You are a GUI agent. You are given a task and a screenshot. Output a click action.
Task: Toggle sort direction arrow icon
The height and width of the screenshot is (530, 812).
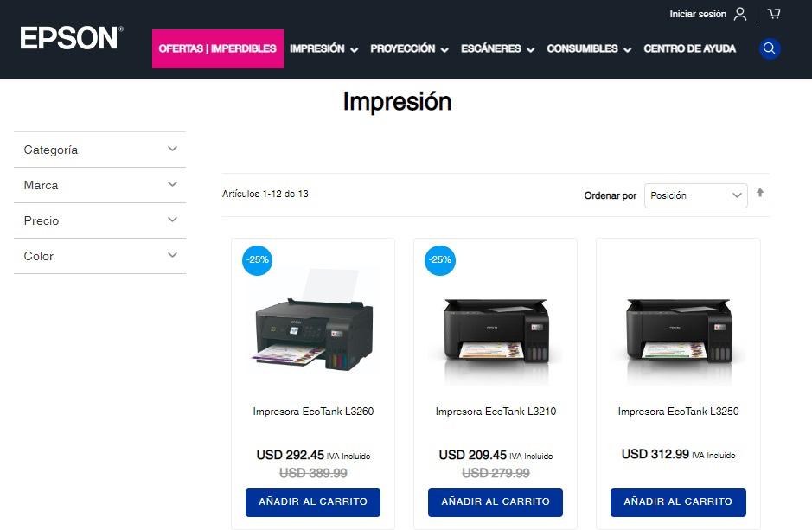coord(760,193)
